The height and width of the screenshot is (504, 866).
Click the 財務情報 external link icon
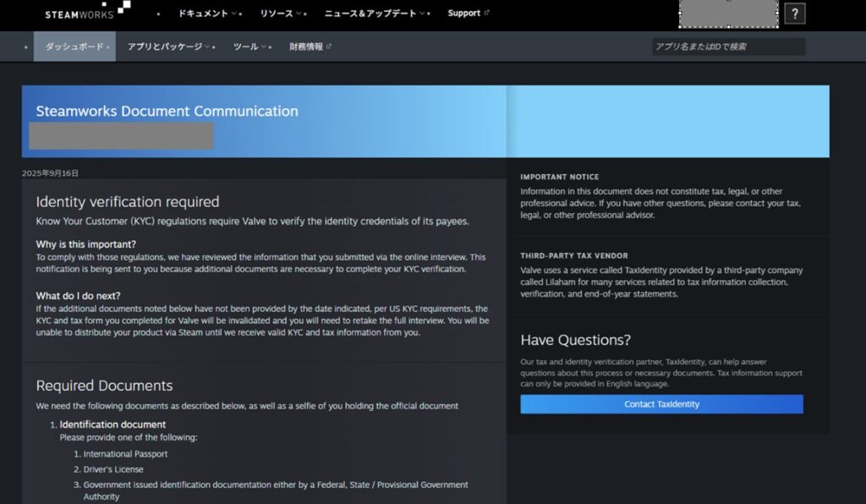[329, 47]
